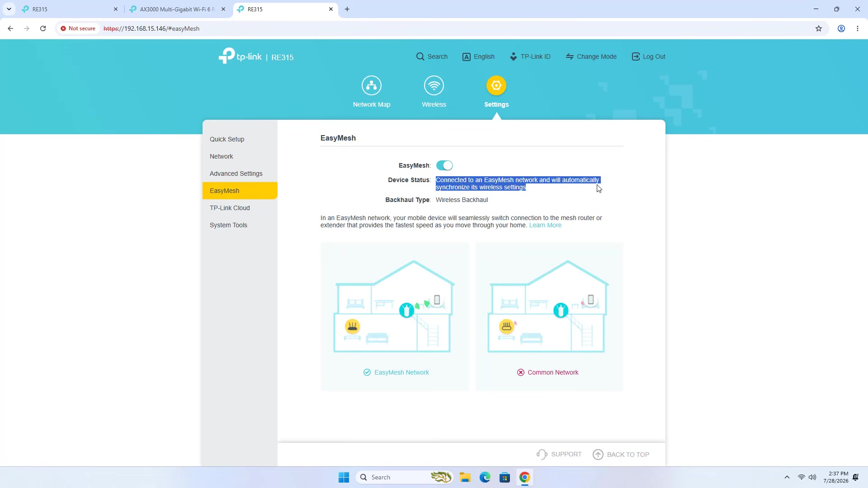Open the Wireless section icon

434,85
